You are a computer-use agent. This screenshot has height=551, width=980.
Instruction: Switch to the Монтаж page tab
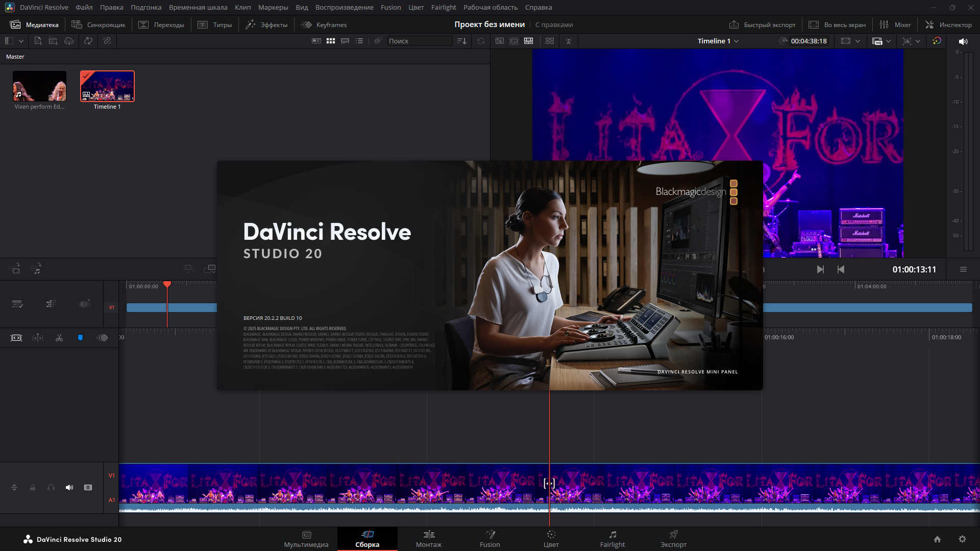pyautogui.click(x=429, y=539)
